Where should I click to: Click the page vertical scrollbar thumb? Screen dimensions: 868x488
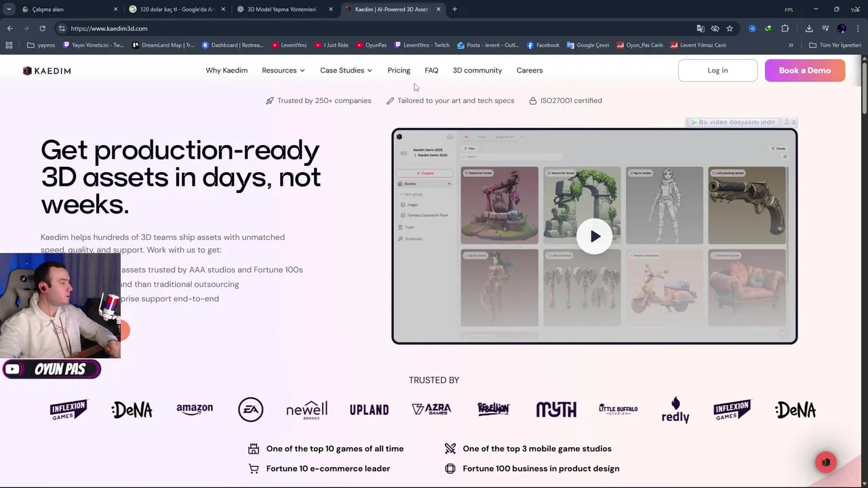click(864, 87)
